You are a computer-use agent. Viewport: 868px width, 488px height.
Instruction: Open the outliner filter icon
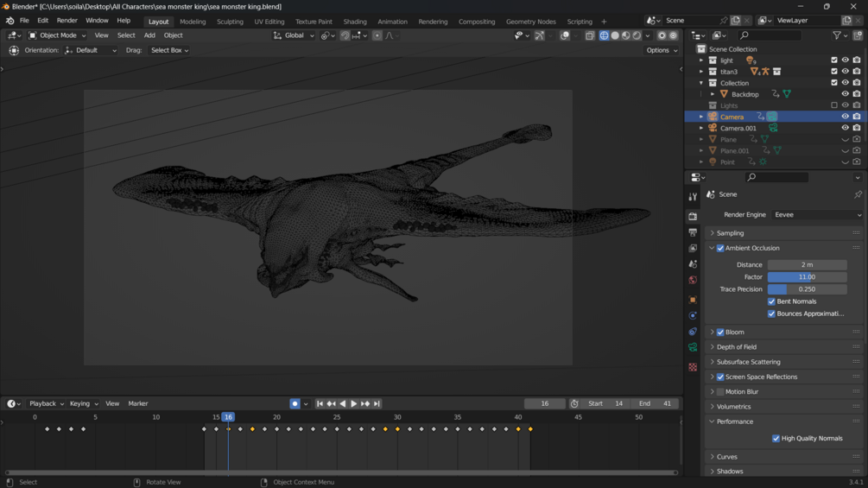[x=837, y=35]
